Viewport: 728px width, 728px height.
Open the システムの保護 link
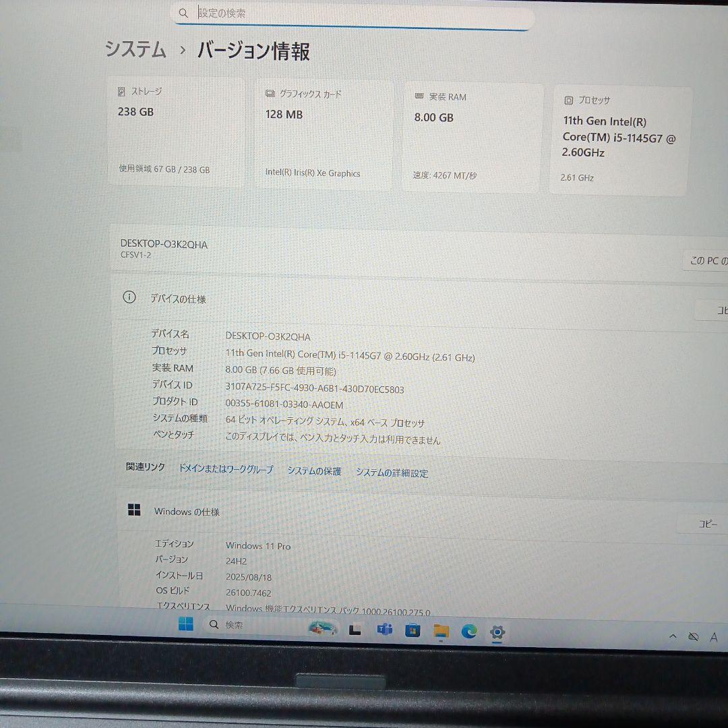pos(314,473)
